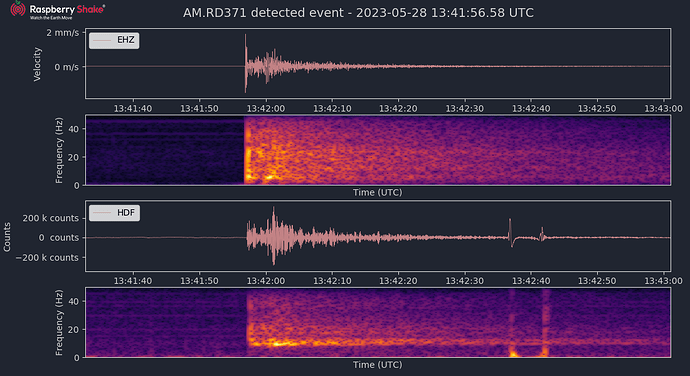Click the HDF pulse near 13:42:37
The width and height of the screenshot is (690, 376).
point(511,232)
